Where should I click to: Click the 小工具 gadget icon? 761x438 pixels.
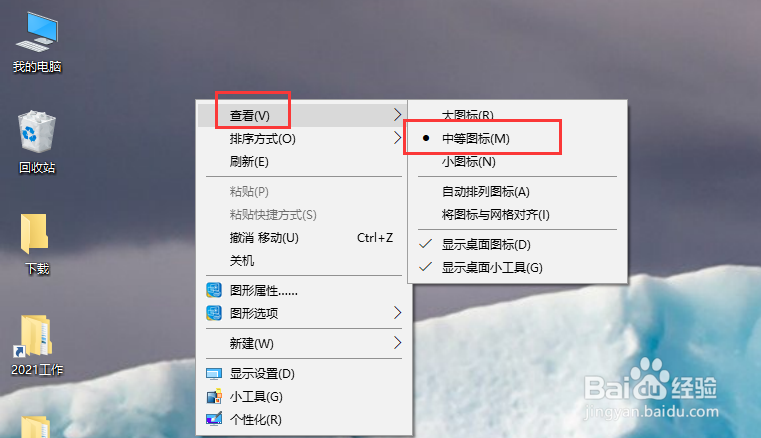[x=214, y=396]
